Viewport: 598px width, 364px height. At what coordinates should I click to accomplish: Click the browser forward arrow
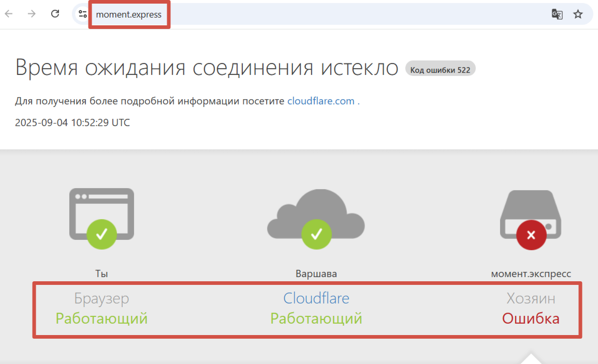(32, 14)
